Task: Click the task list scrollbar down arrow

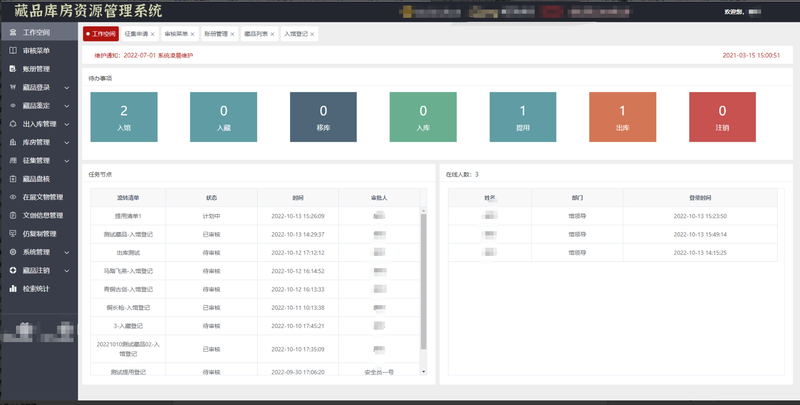Action: coord(423,372)
